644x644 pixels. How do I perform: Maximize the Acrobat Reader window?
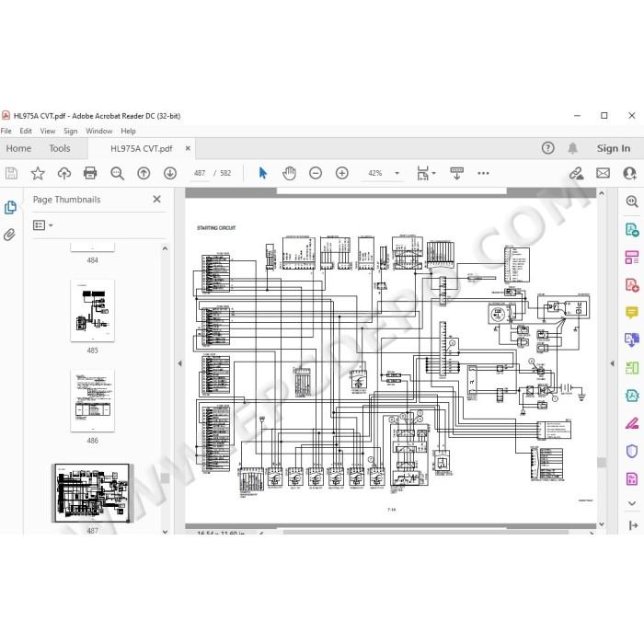[604, 116]
